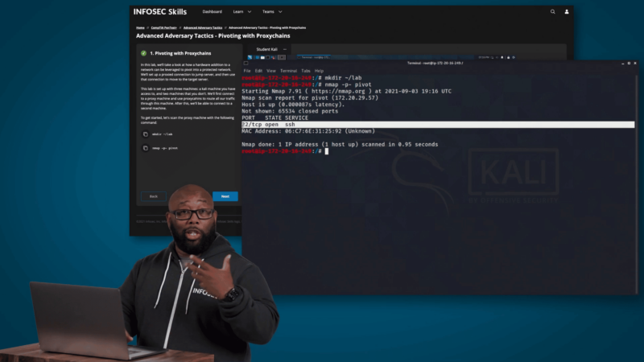Open the terminal Help menu
This screenshot has width=644, height=362.
[320, 71]
